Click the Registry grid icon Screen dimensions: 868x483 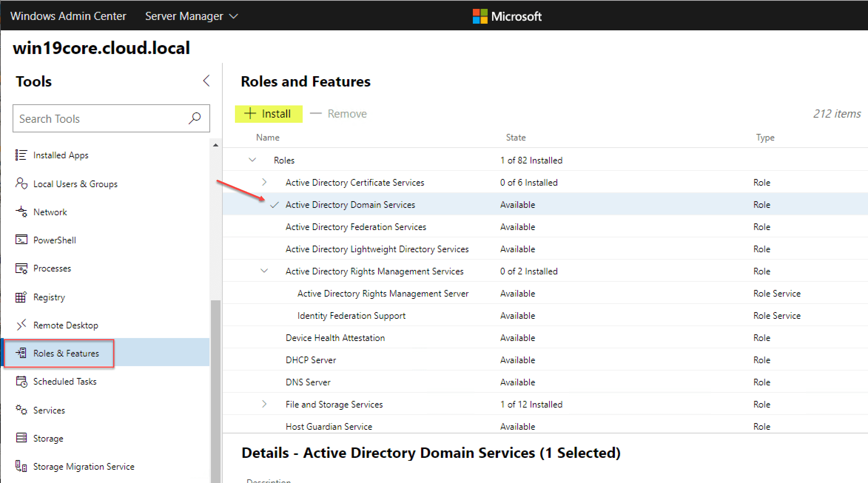pyautogui.click(x=21, y=297)
